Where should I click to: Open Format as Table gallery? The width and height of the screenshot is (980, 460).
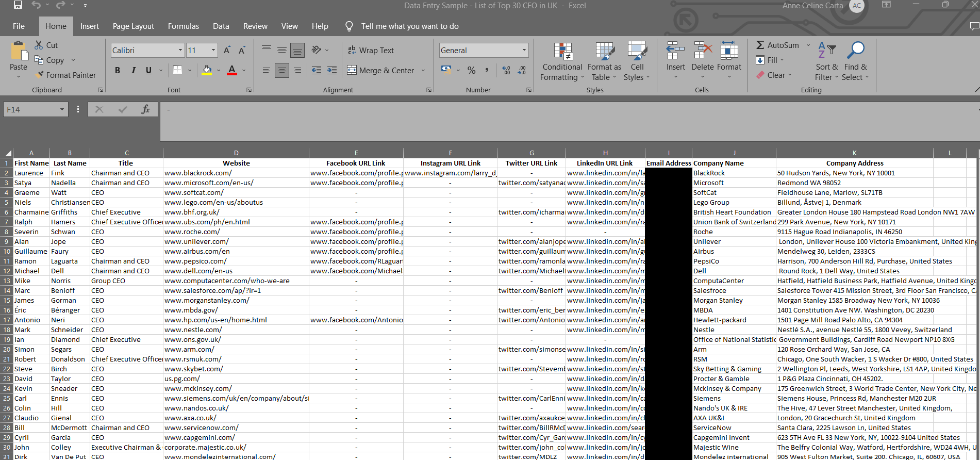(604, 62)
